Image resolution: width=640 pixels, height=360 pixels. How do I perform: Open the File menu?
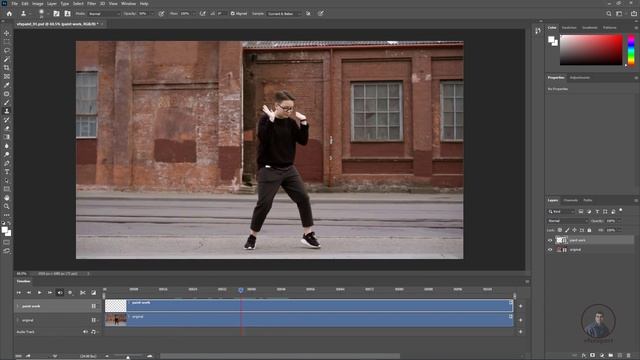15,4
